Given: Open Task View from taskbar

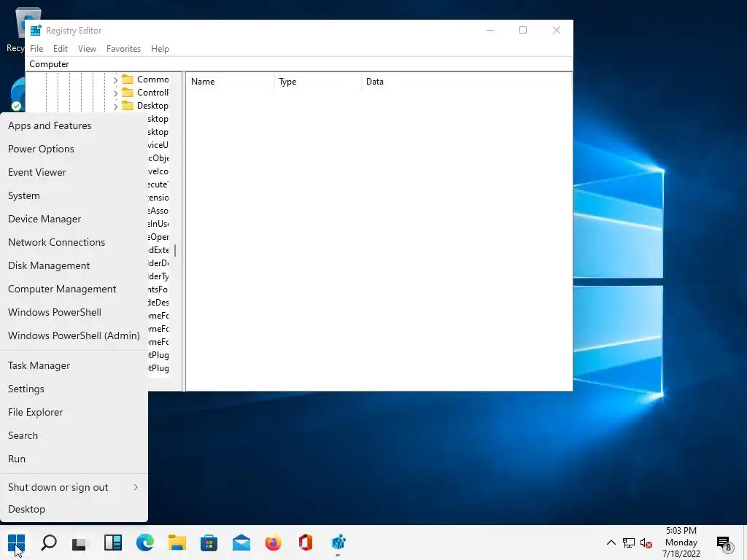Looking at the screenshot, I should coord(80,542).
